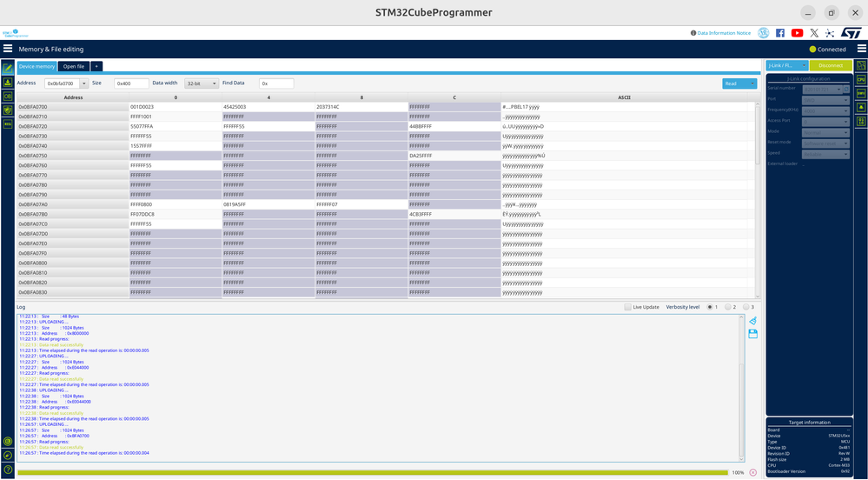Switch to the Device memory tab
The image size is (868, 480).
[37, 66]
